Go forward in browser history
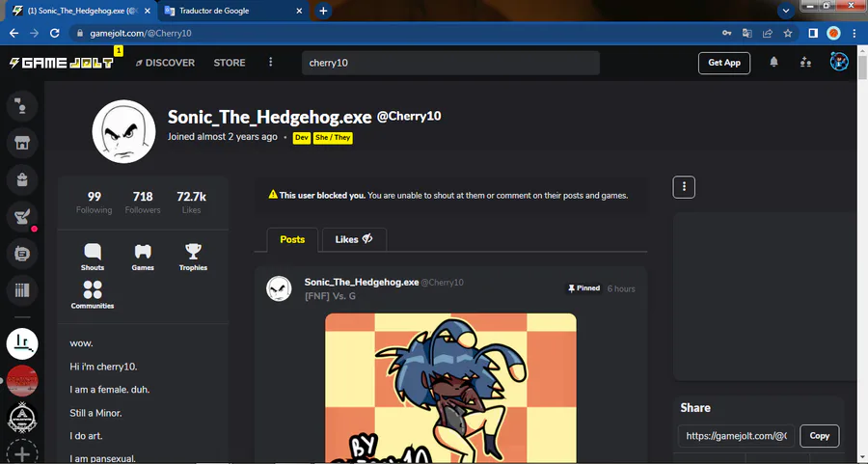The width and height of the screenshot is (868, 464). [35, 33]
